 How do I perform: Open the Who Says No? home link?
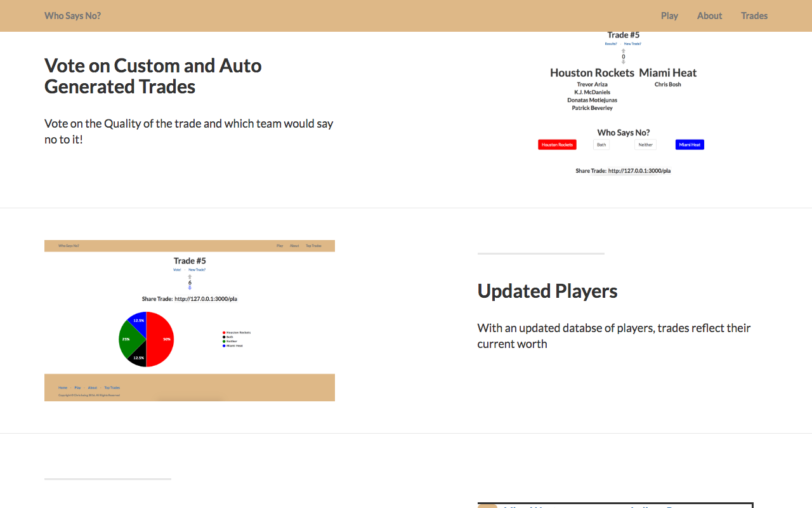tap(72, 16)
